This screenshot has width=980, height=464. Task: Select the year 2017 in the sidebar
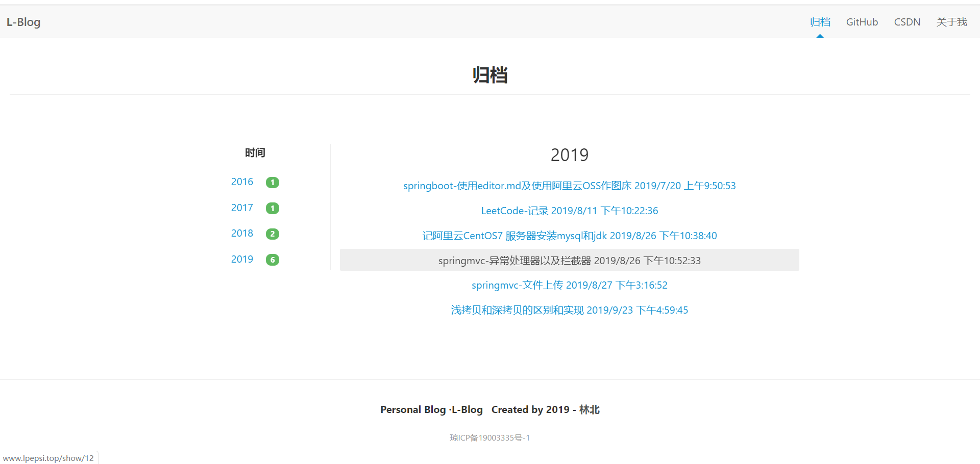point(242,208)
